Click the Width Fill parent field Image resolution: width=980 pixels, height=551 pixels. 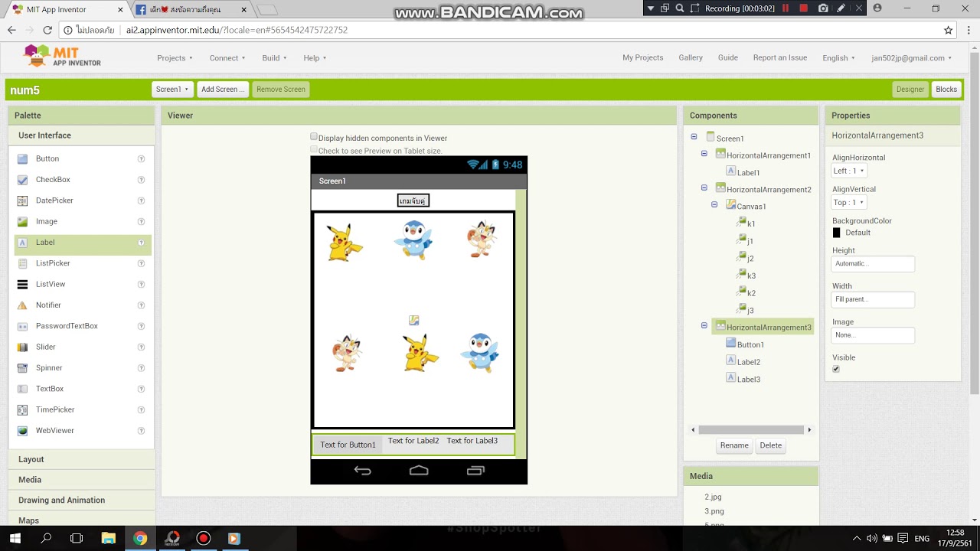click(x=873, y=299)
